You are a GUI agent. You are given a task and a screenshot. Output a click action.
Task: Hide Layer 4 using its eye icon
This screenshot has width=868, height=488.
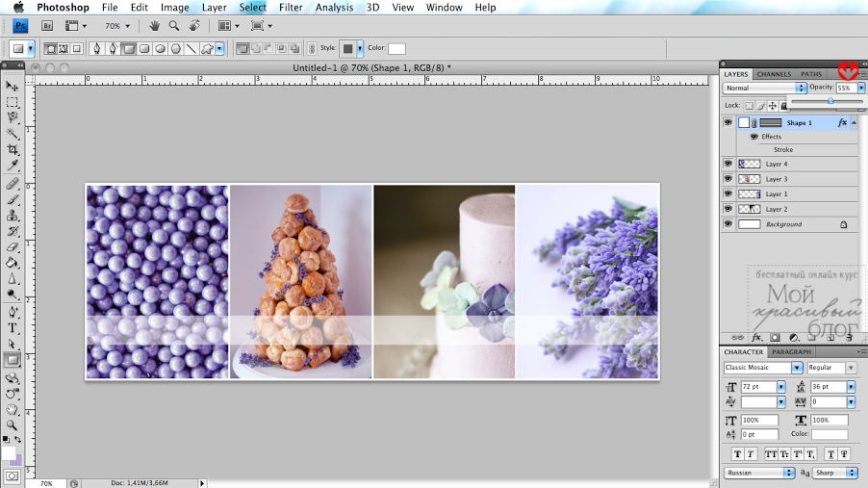click(x=728, y=164)
